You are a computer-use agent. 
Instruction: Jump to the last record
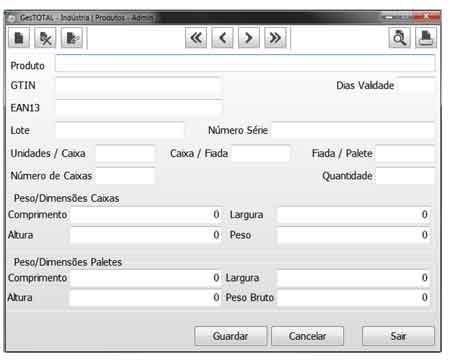[275, 38]
